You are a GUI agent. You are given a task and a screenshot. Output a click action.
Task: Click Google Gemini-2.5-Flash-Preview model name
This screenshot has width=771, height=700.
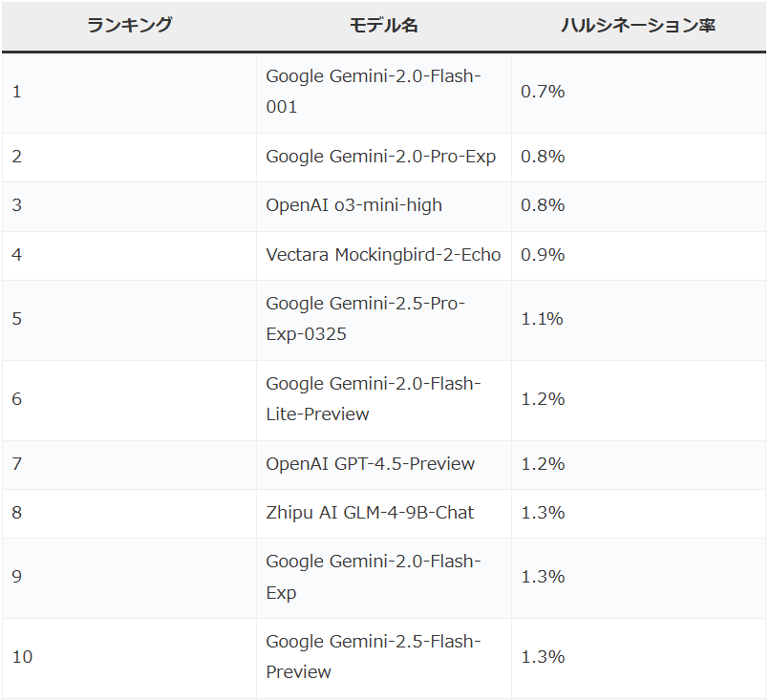(374, 657)
